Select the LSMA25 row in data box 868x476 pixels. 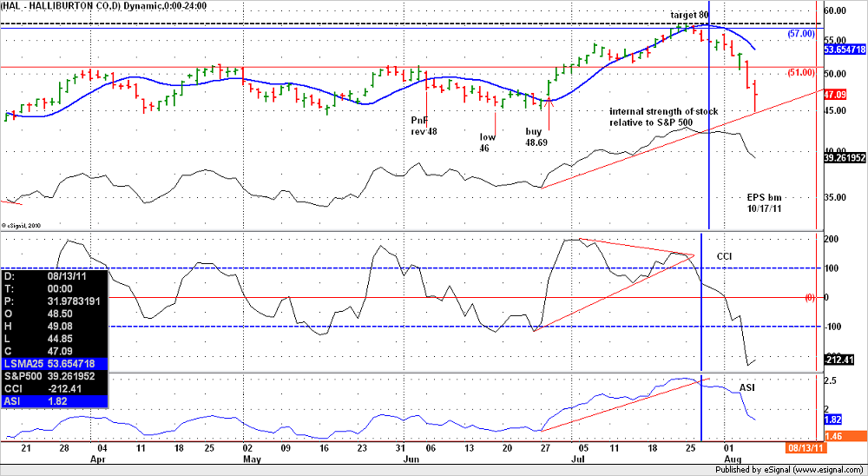point(55,363)
